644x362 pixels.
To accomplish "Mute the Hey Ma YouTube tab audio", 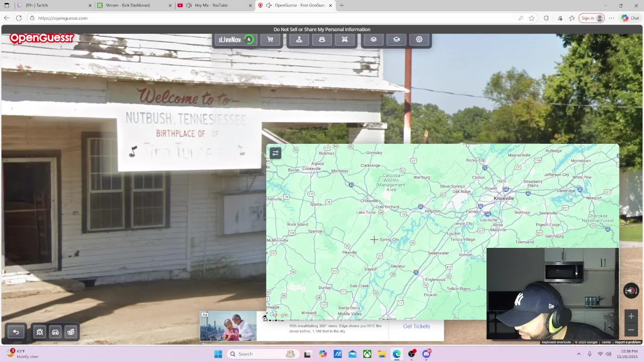I will point(189,6).
